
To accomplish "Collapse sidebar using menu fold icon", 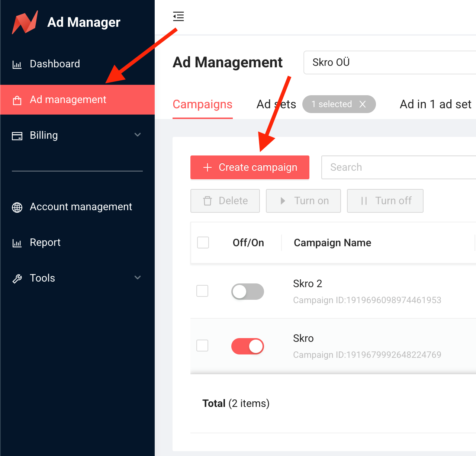I will tap(178, 16).
